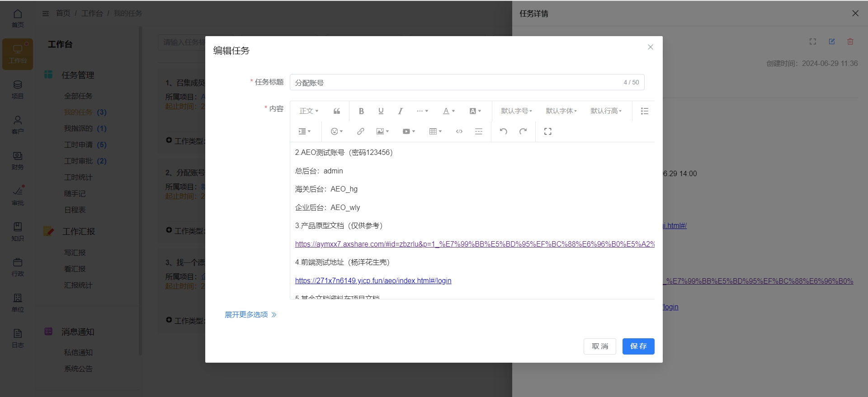The height and width of the screenshot is (397, 868).
Task: Insert a blockquote in the editor
Action: [337, 111]
